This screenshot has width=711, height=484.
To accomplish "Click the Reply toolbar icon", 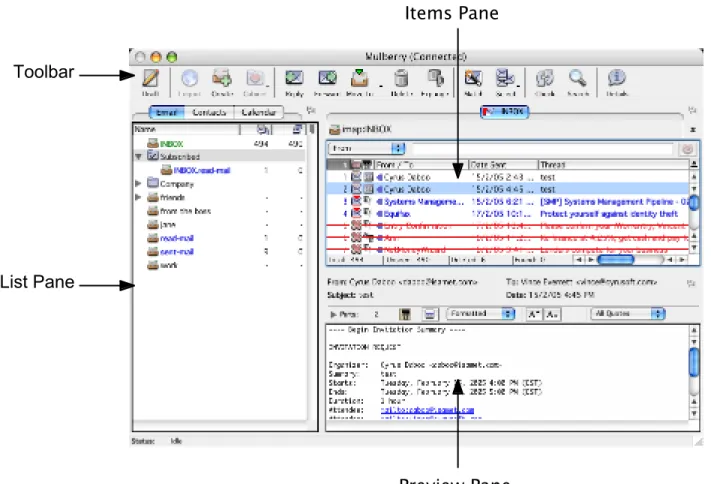I will pos(294,78).
